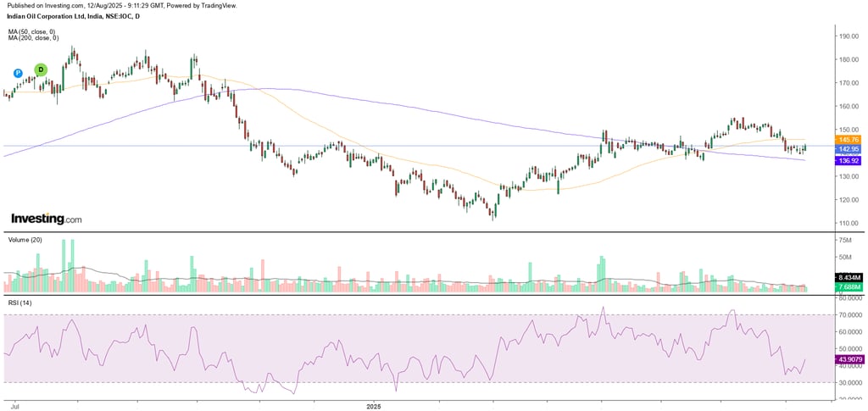Select the MA (200, close, 0) legend
The height and width of the screenshot is (411, 868).
(34, 38)
